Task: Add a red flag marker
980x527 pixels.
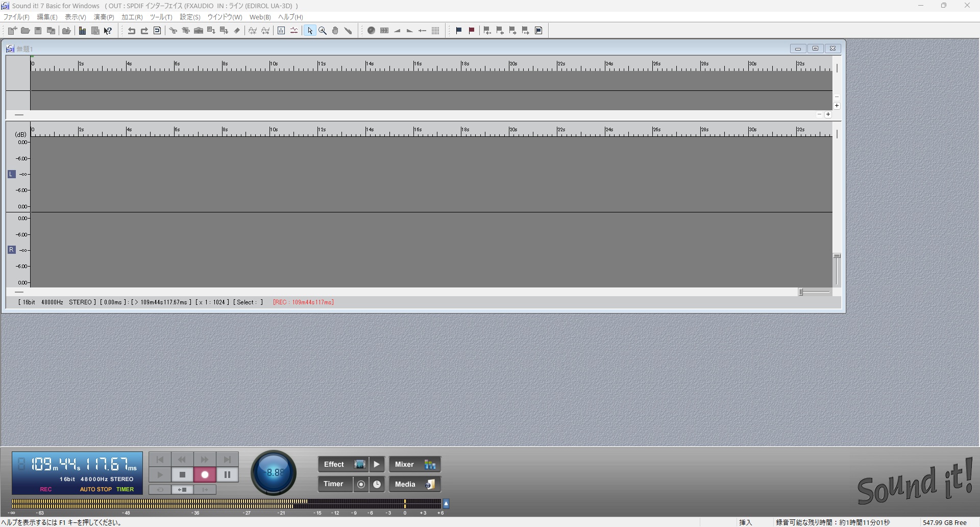Action: [x=472, y=31]
